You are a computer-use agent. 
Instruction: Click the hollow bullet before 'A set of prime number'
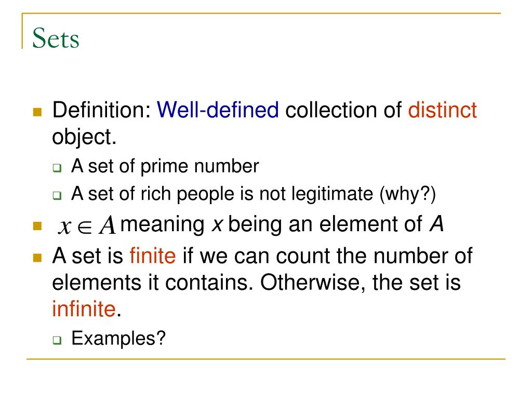pos(57,168)
